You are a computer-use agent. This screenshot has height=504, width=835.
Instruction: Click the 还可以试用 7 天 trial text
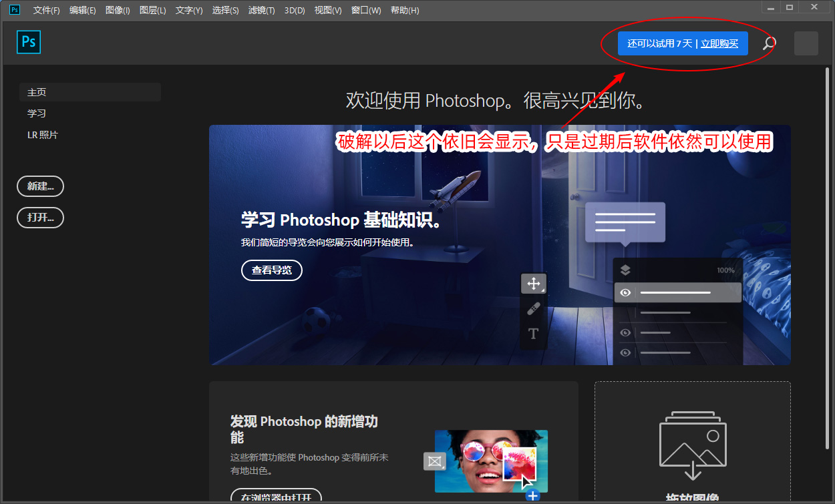(x=659, y=43)
